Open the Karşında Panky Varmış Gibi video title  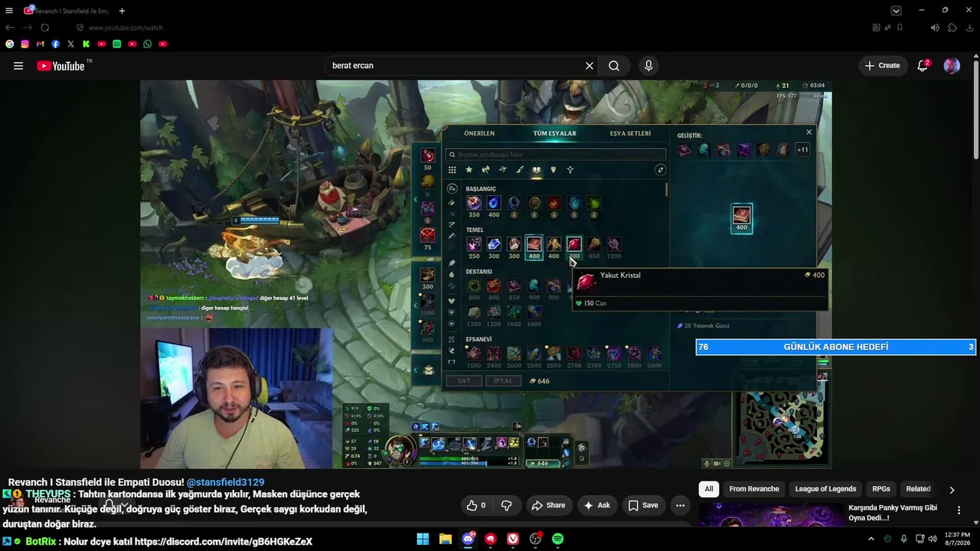(893, 513)
